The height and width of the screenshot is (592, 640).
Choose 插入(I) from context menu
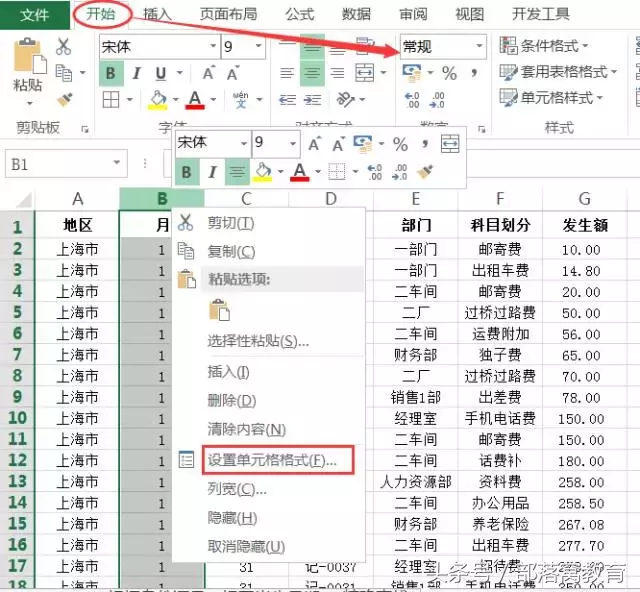(x=269, y=372)
